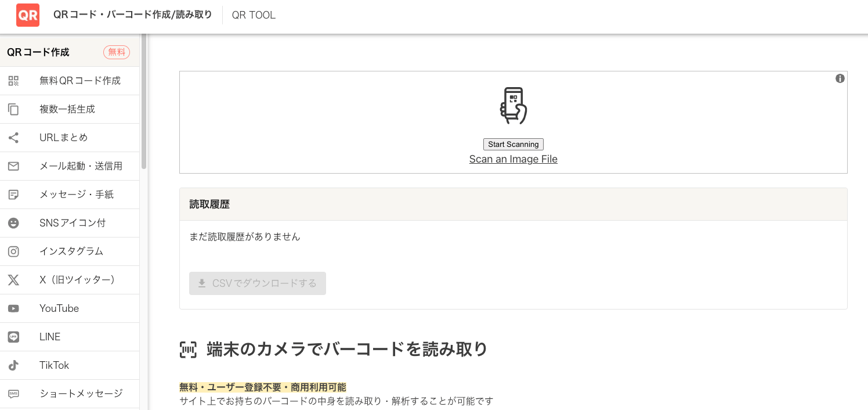Open the info icon at top right
The height and width of the screenshot is (410, 868).
pyautogui.click(x=840, y=78)
